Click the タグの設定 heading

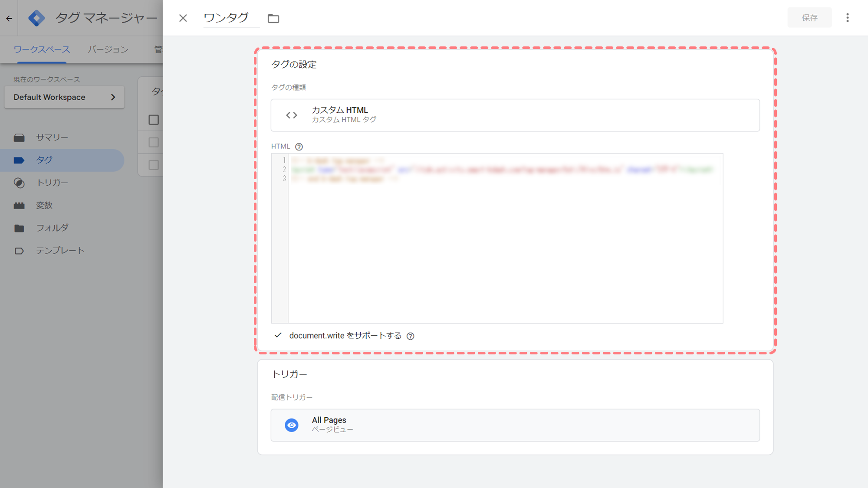click(294, 64)
